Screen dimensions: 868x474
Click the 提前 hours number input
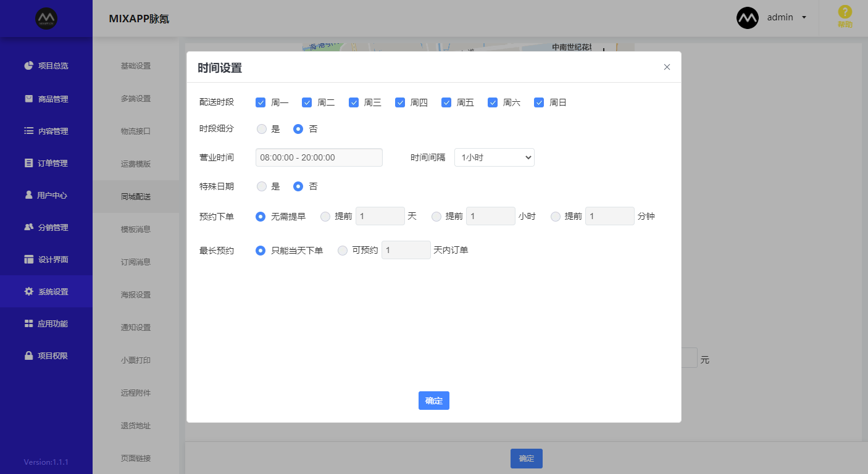tap(491, 216)
